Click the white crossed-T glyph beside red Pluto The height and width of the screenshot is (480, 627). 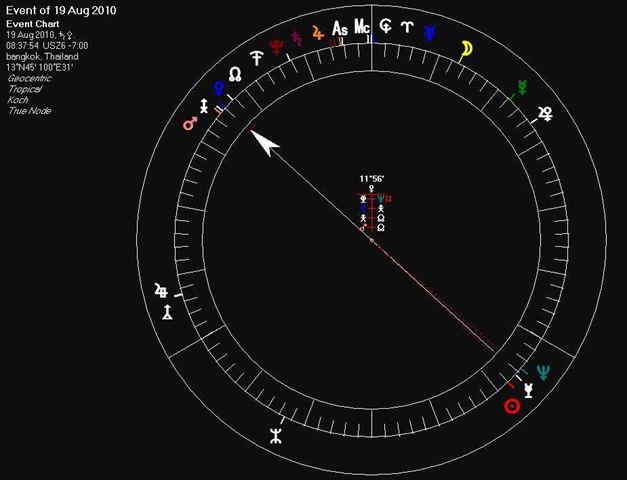256,58
